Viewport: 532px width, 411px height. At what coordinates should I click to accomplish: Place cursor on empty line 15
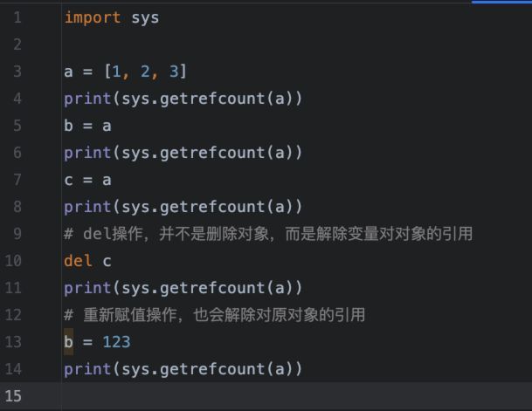tap(262, 396)
